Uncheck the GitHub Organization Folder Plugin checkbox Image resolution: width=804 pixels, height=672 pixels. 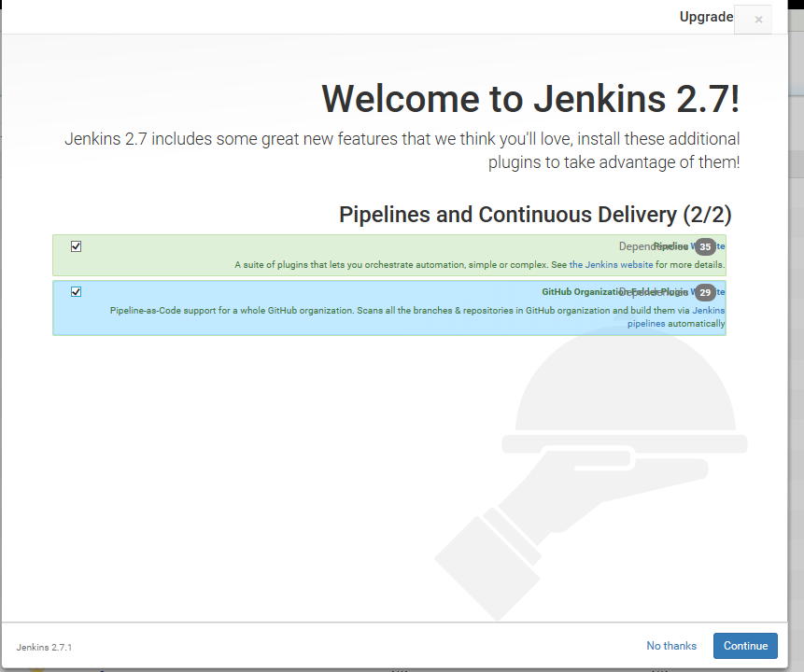tap(77, 291)
